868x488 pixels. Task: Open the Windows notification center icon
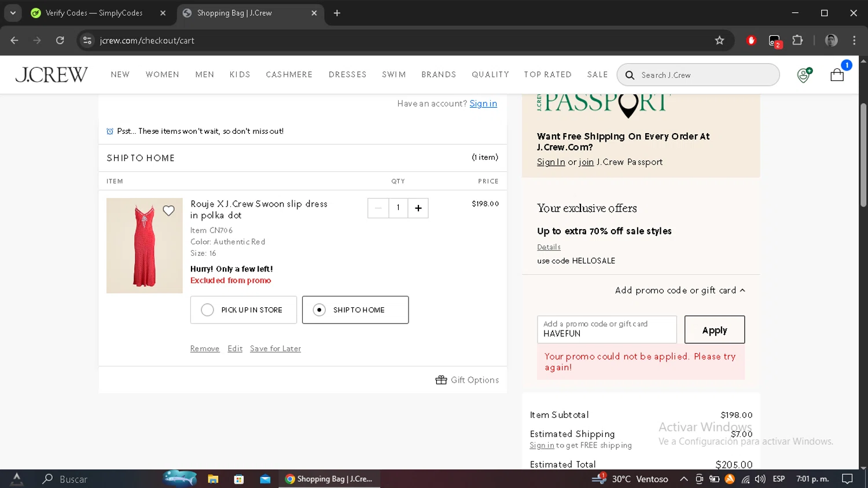point(847,479)
